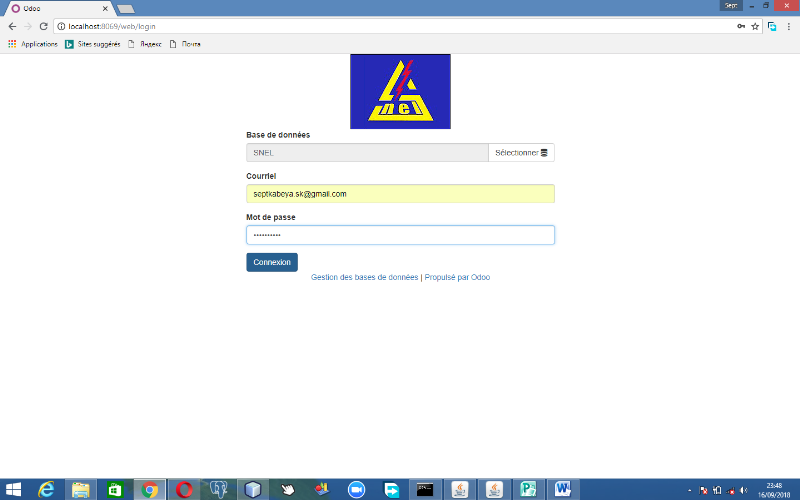Screen dimensions: 800x500
Task: Open Sites suggérés bookmark
Action: tap(93, 44)
